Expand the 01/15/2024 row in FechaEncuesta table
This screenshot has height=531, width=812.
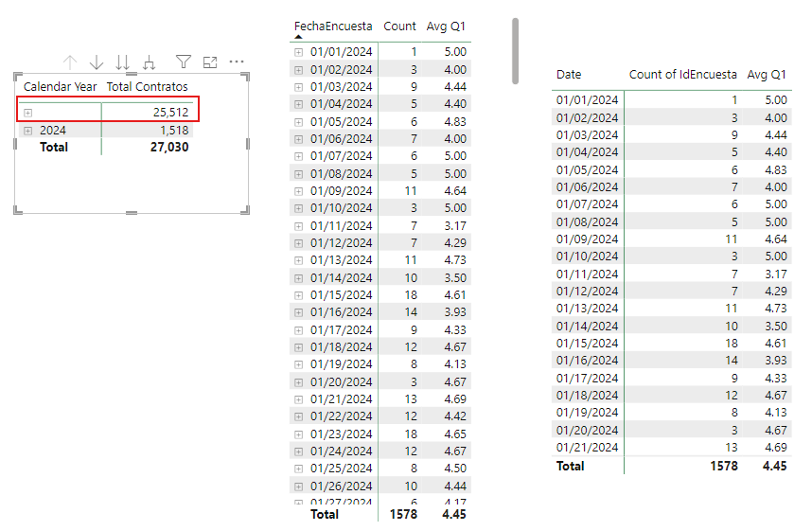click(299, 296)
